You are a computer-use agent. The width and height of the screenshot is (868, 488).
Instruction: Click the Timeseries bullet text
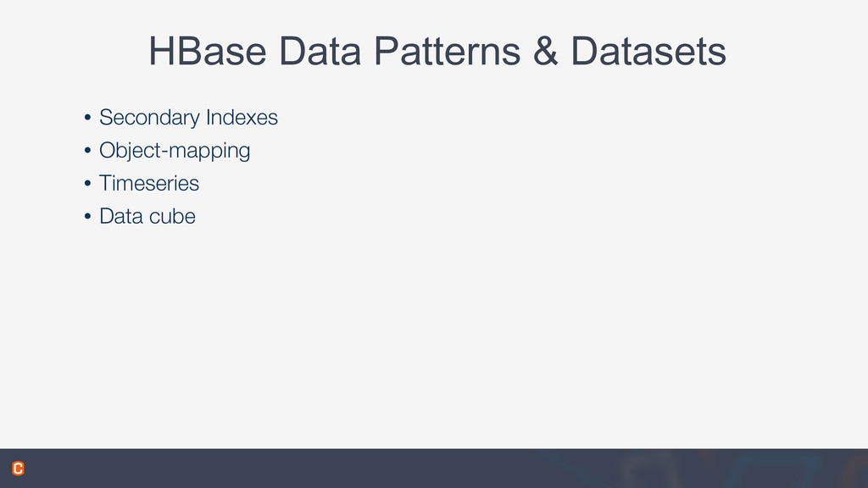click(149, 183)
